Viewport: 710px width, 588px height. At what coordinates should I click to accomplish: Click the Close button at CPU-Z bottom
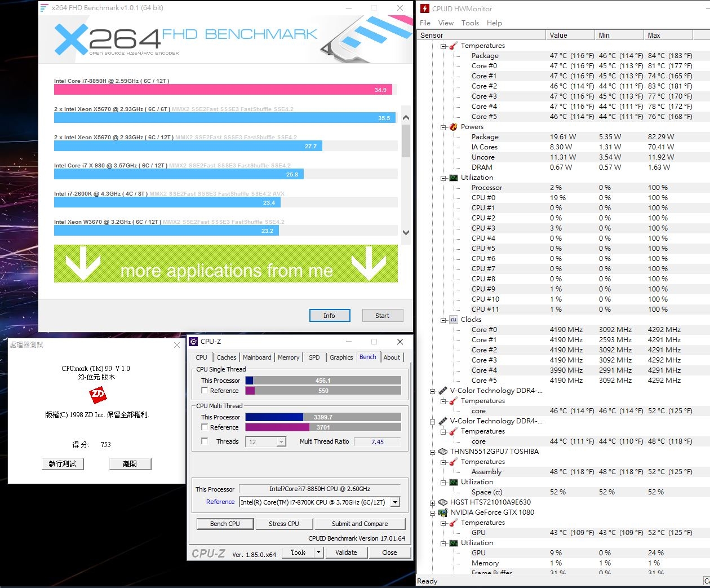pyautogui.click(x=389, y=552)
